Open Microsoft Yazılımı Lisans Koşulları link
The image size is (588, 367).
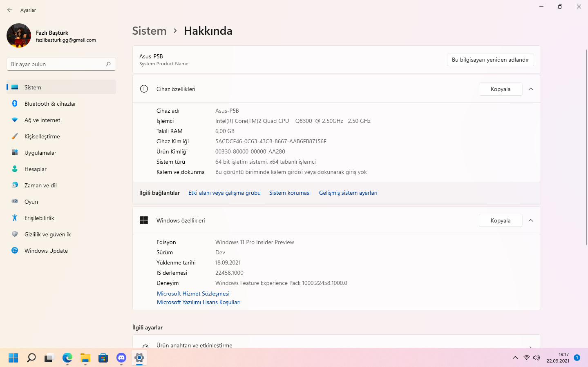[199, 302]
